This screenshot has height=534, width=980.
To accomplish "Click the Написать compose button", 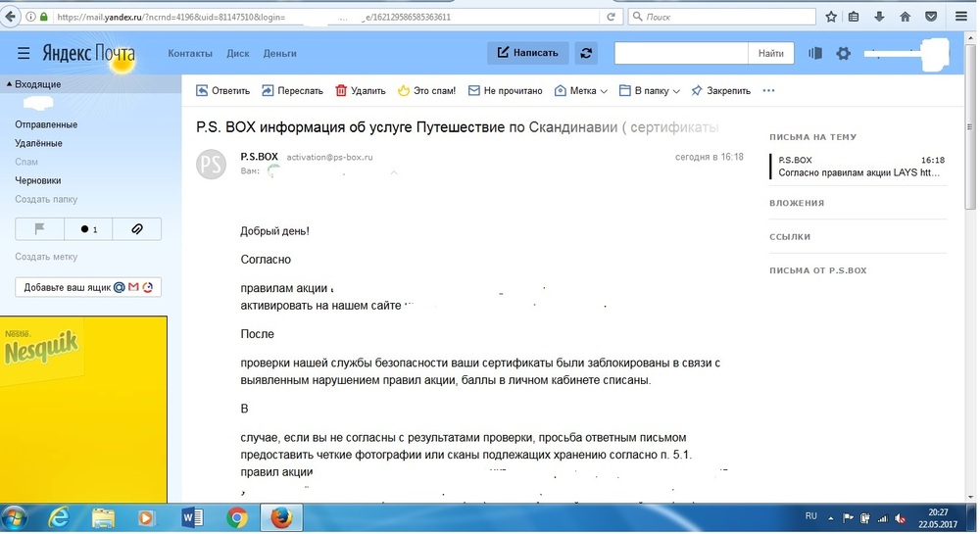I will [527, 53].
